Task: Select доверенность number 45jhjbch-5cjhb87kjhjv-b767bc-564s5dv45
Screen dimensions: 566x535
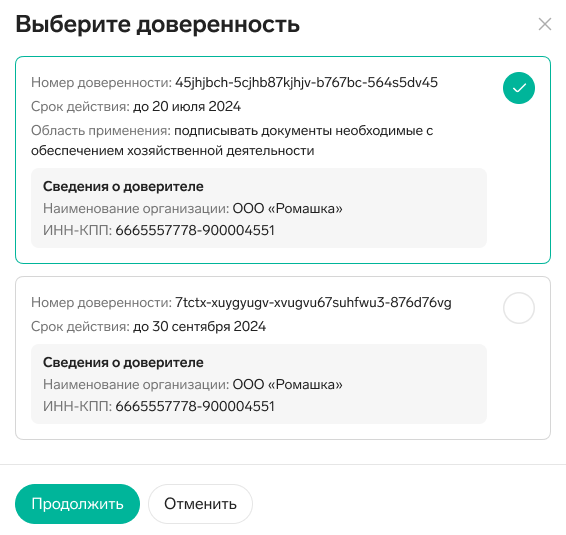Action: click(306, 82)
